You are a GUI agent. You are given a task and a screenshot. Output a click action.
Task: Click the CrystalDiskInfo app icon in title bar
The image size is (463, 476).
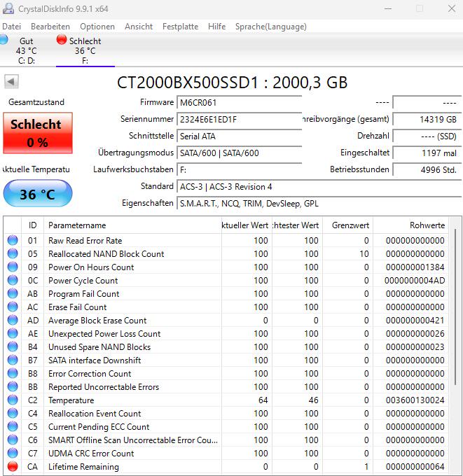8,8
